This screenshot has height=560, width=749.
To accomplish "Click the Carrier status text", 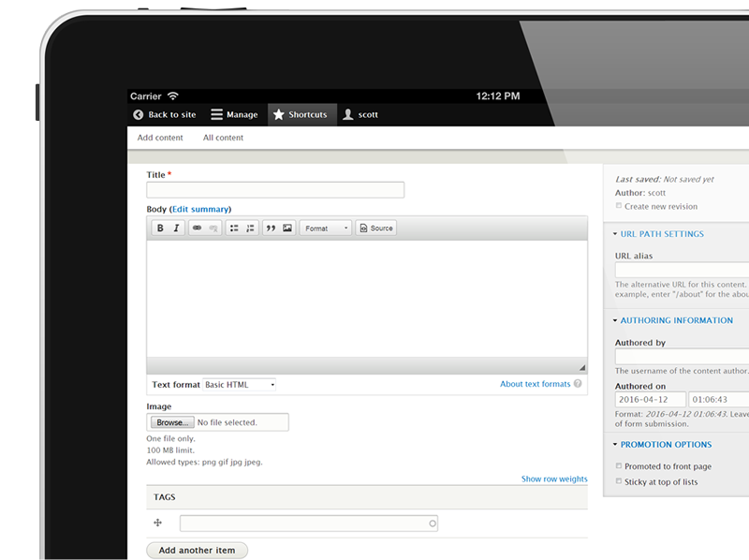I will (x=146, y=96).
